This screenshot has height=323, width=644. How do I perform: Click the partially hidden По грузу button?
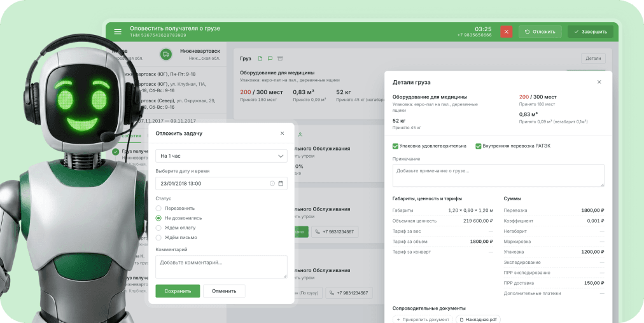pyautogui.click(x=309, y=293)
